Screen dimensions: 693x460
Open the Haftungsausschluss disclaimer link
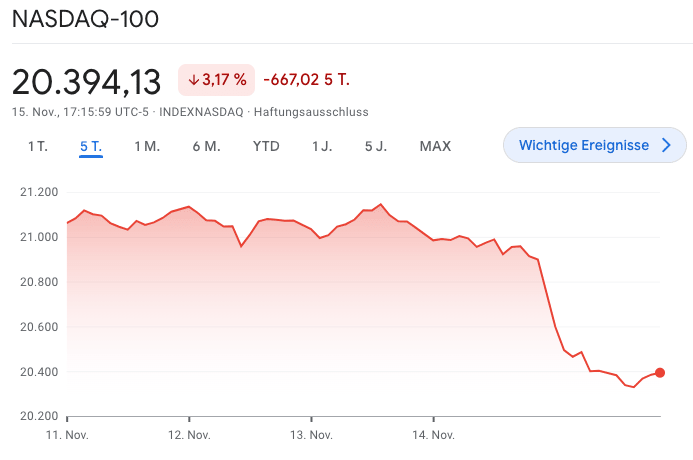click(x=311, y=111)
